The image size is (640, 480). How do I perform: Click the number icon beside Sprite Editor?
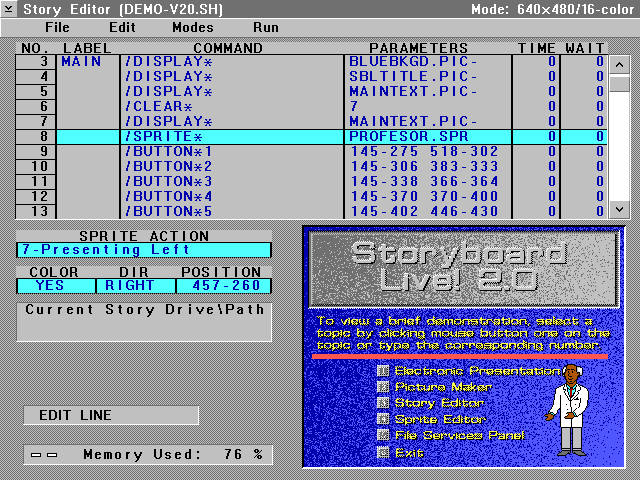pyautogui.click(x=383, y=419)
